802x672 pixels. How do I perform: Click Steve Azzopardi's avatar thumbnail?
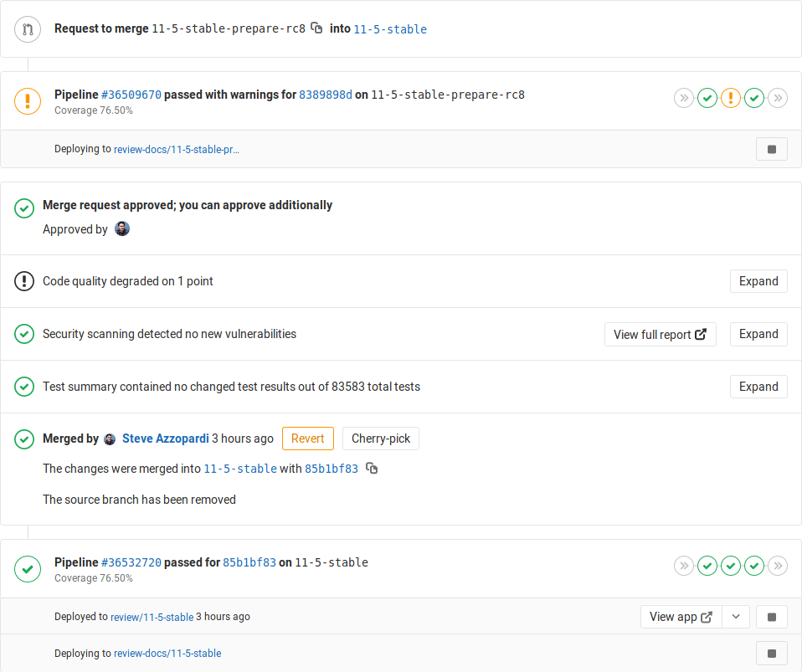coord(110,439)
